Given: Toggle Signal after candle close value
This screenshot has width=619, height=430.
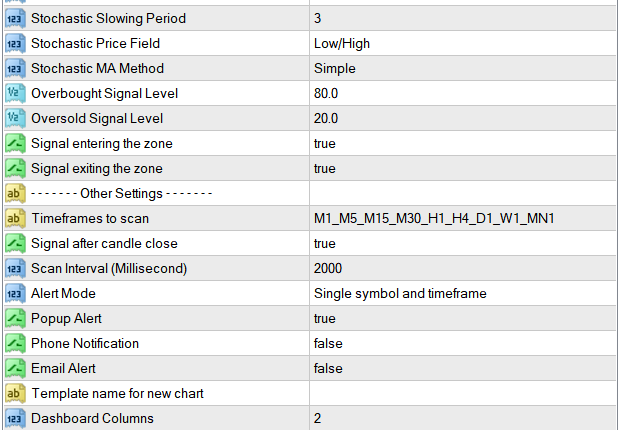Looking at the screenshot, I should (324, 244).
